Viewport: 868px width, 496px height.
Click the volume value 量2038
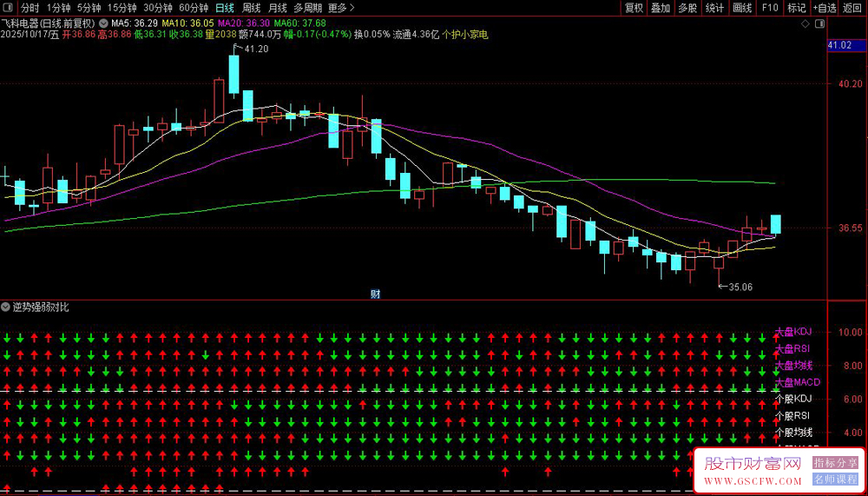pyautogui.click(x=220, y=35)
